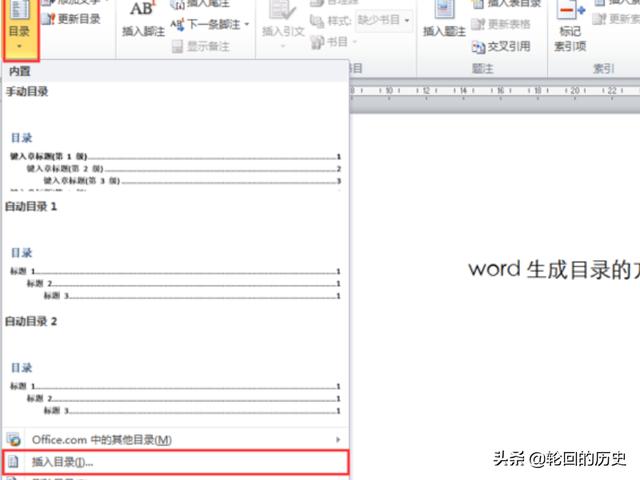Click the 题注 ribbon group label
640x480 pixels.
[x=482, y=69]
